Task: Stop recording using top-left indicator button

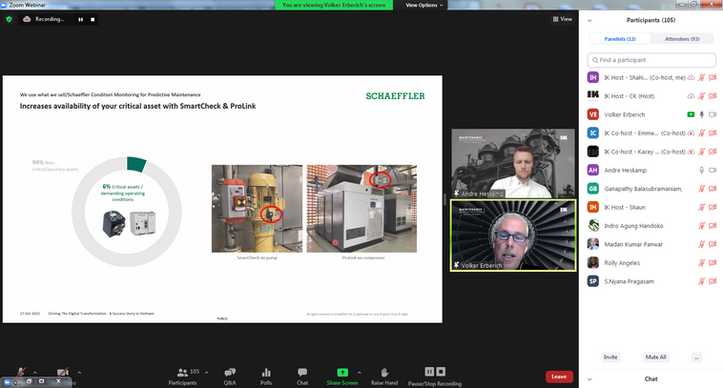Action: point(93,19)
